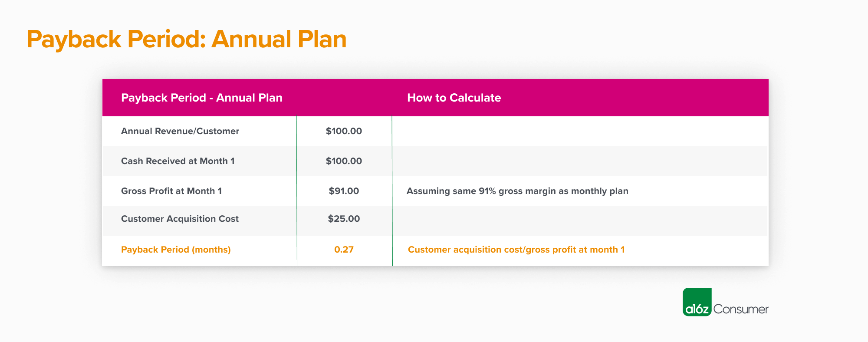This screenshot has height=342, width=868.
Task: Select the Payback Period (months) label
Action: 176,250
